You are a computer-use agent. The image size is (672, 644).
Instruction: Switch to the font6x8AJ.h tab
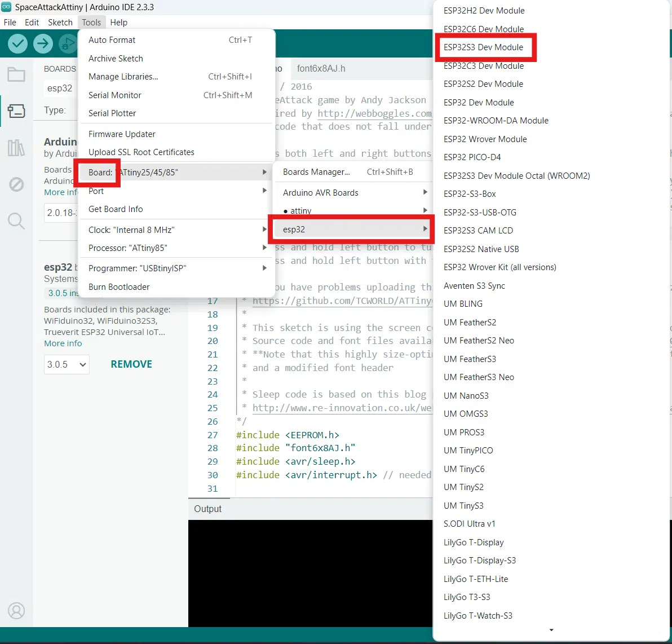(x=321, y=68)
